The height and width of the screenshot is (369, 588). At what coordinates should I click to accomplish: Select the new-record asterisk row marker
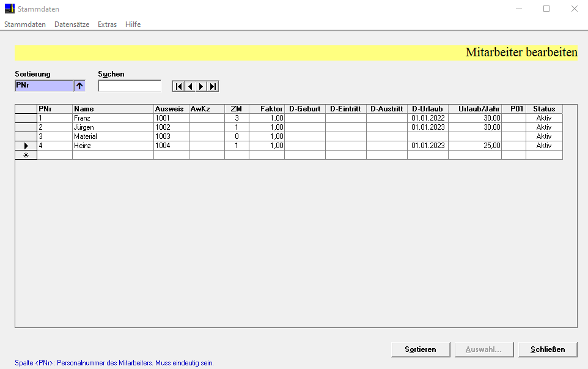pos(26,155)
